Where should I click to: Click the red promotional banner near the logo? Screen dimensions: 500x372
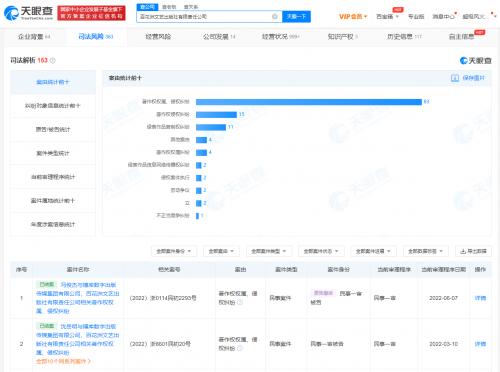(x=91, y=13)
